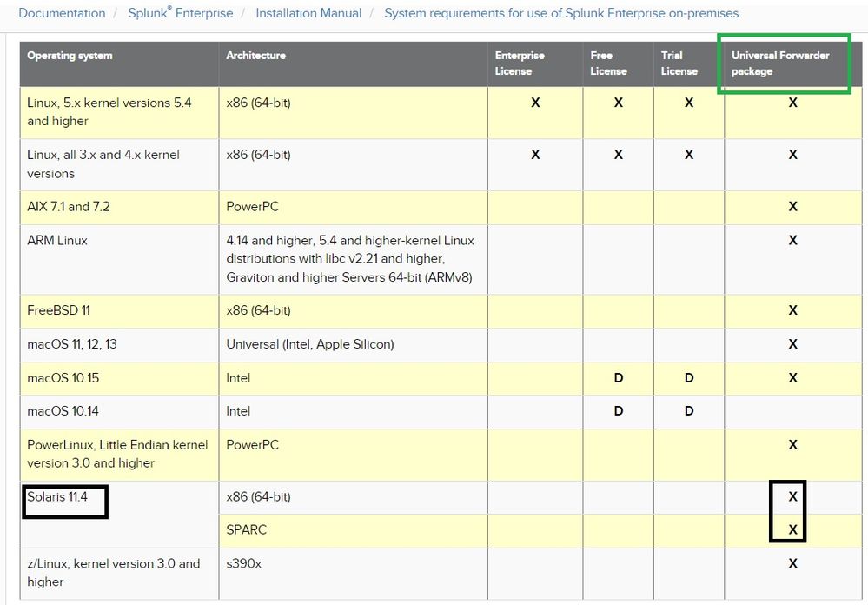Click Free License D in macOS 10.15 row
This screenshot has height=605, width=868.
(619, 378)
